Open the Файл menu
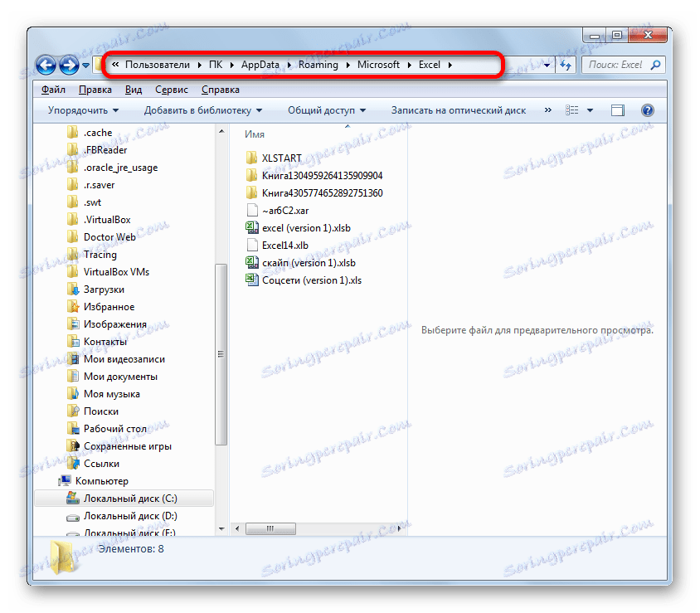 [53, 90]
